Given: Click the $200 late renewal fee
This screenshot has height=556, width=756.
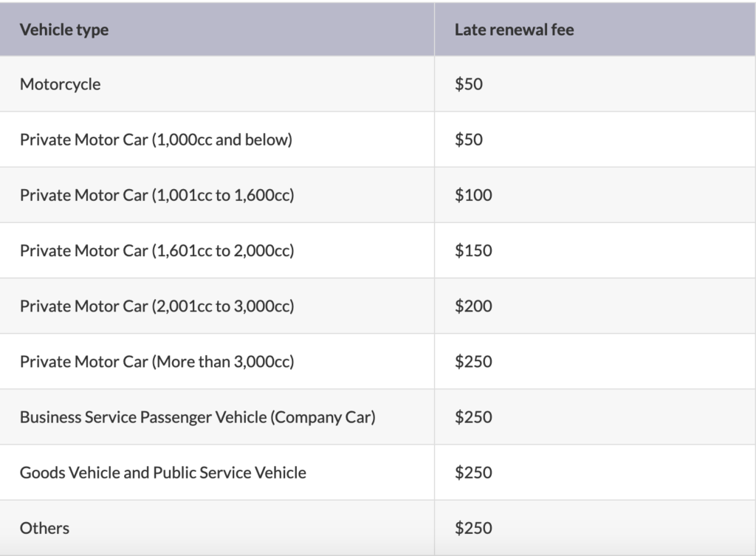Looking at the screenshot, I should [473, 306].
